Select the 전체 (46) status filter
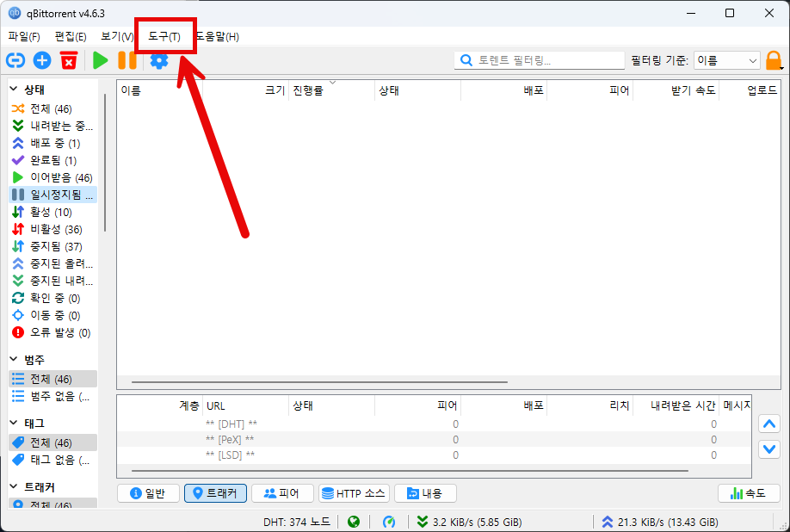Image resolution: width=790 pixels, height=532 pixels. click(x=52, y=108)
